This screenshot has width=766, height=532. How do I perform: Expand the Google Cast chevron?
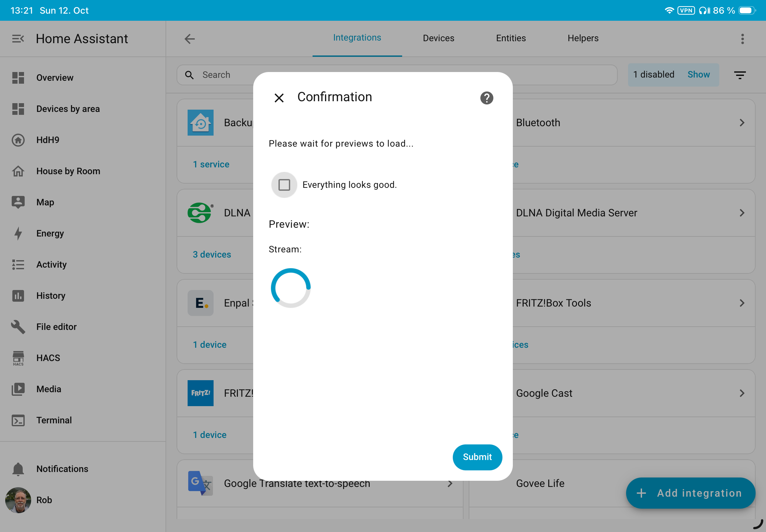[742, 393]
